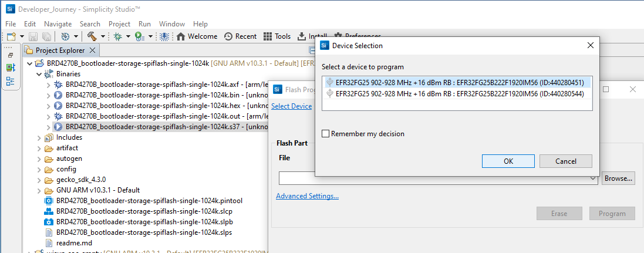Click the Save toolbar icon
This screenshot has height=253, width=644.
tap(33, 36)
